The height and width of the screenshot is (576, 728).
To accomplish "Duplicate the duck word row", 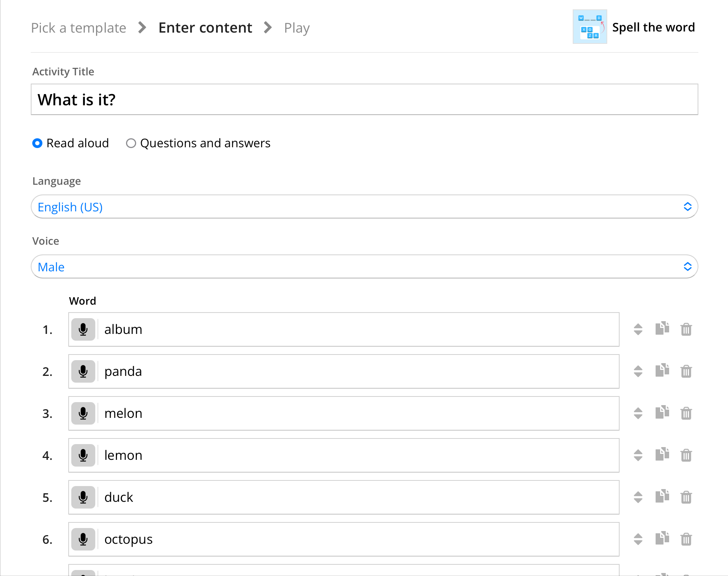I will 662,497.
